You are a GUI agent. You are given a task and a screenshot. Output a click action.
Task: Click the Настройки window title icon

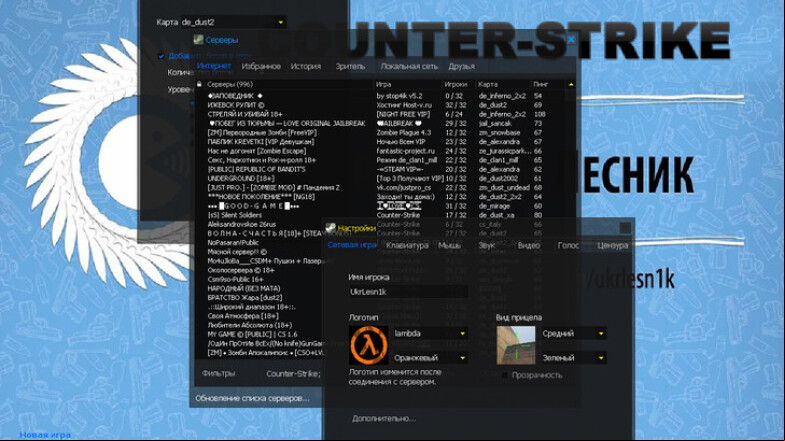pos(330,228)
